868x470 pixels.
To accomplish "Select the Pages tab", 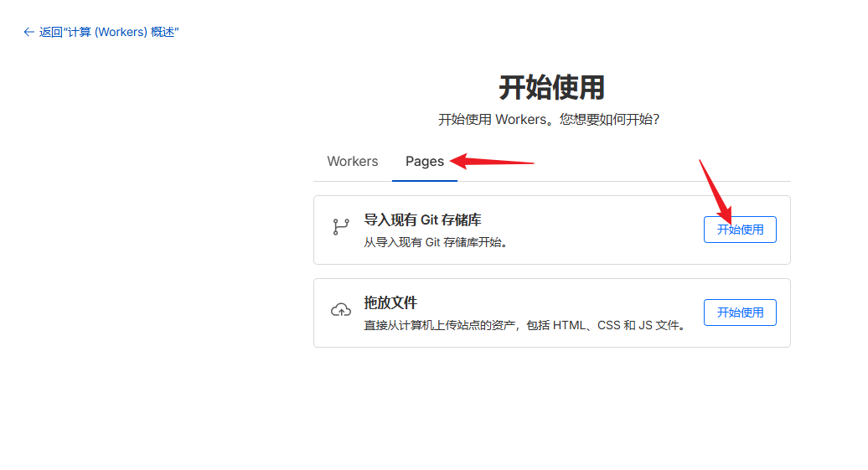I will coord(424,161).
